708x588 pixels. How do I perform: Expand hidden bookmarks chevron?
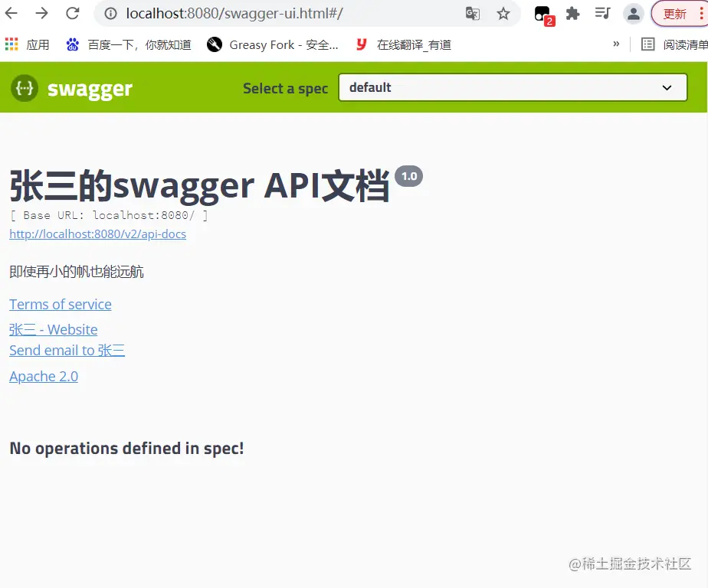tap(616, 44)
